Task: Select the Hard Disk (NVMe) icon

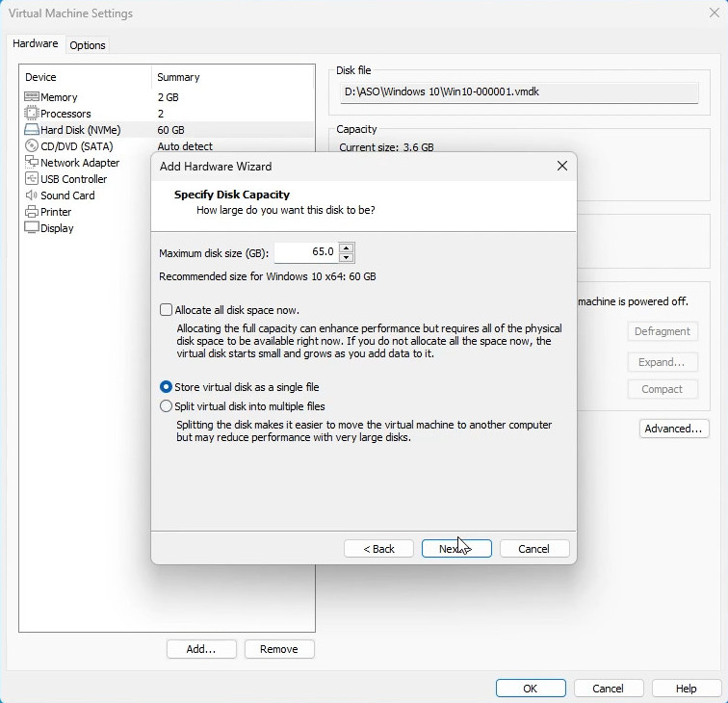Action: tap(31, 130)
